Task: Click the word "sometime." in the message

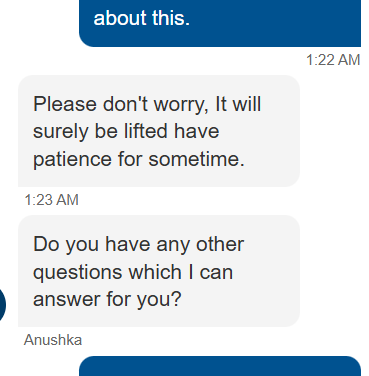Action: tap(197, 159)
